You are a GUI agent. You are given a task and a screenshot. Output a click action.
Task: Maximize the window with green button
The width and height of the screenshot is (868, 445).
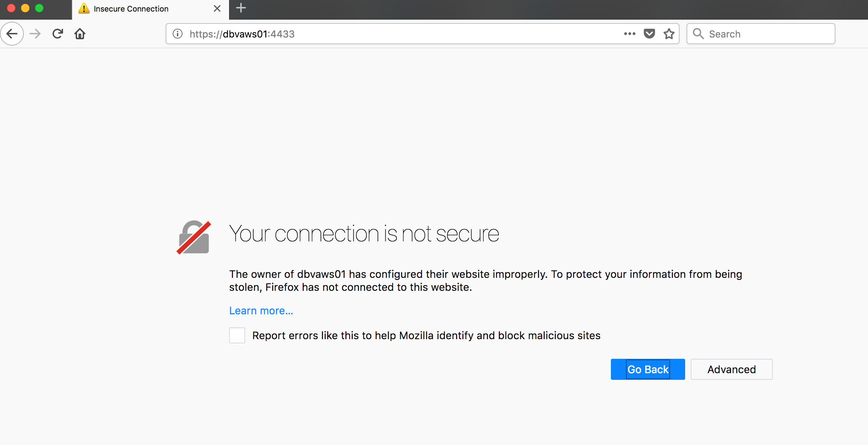click(x=39, y=8)
